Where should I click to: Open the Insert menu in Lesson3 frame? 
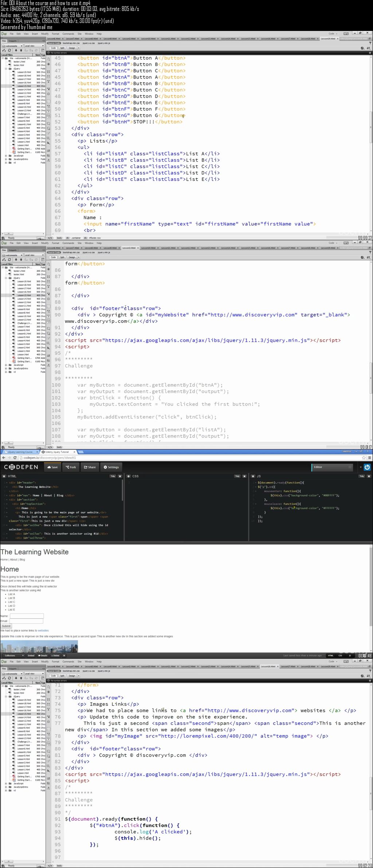pyautogui.click(x=35, y=243)
